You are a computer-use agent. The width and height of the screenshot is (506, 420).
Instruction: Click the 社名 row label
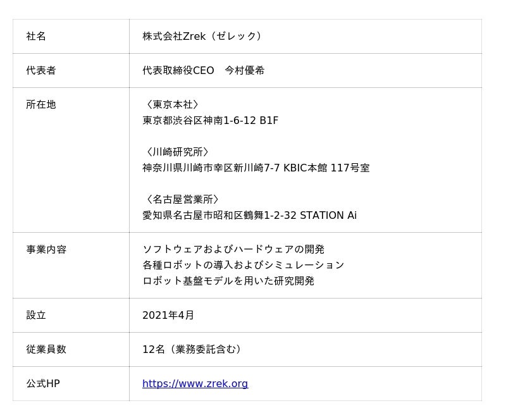pyautogui.click(x=36, y=37)
